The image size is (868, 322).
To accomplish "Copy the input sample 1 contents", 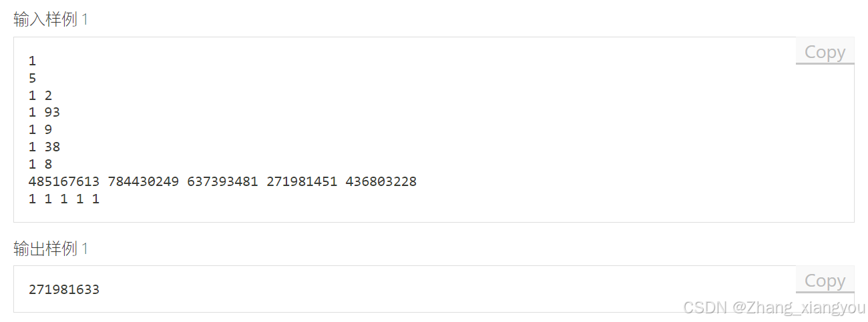I will click(825, 52).
